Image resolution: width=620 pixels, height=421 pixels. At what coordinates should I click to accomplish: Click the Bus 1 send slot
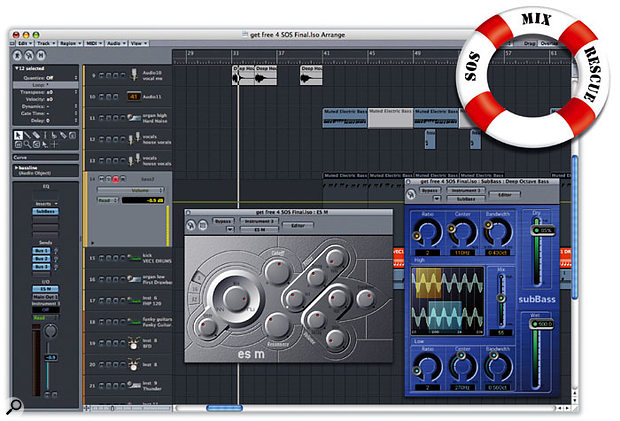[x=41, y=251]
